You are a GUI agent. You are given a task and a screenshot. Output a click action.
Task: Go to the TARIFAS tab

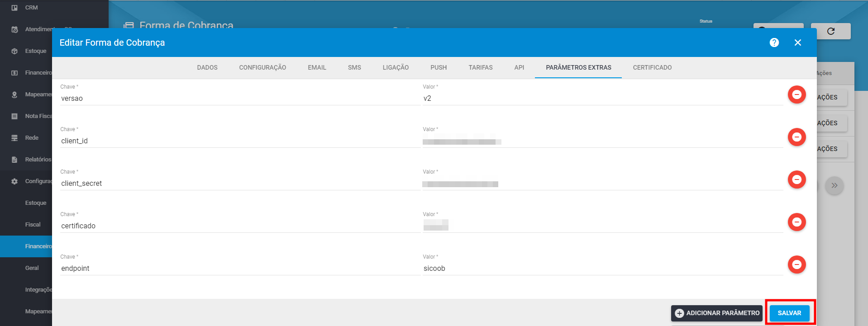click(x=481, y=67)
